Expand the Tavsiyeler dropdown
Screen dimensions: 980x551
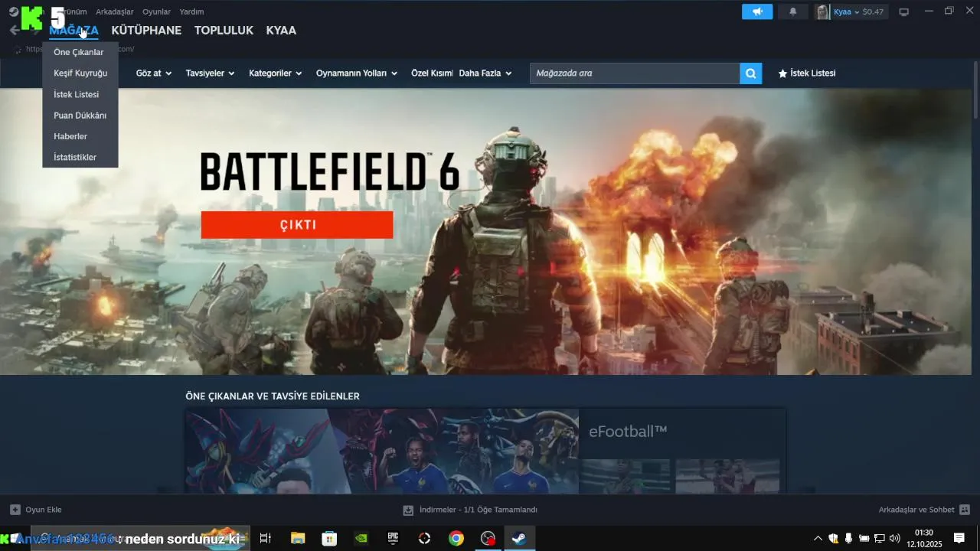[210, 73]
